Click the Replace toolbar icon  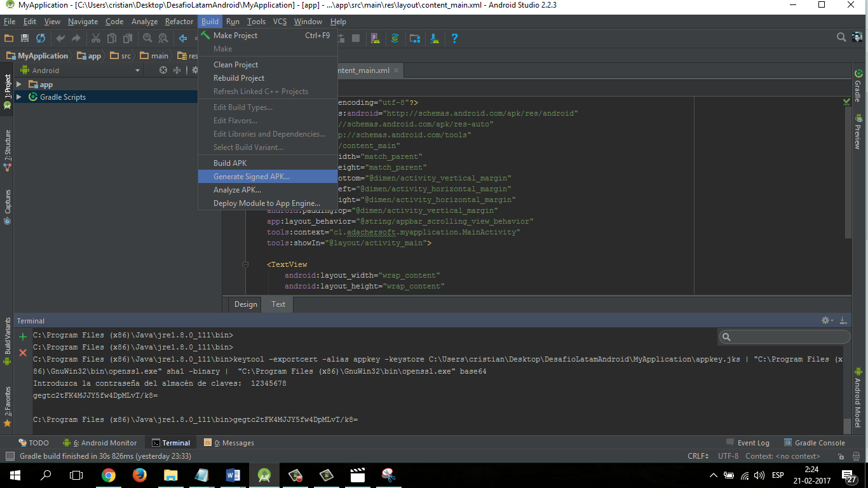(163, 38)
